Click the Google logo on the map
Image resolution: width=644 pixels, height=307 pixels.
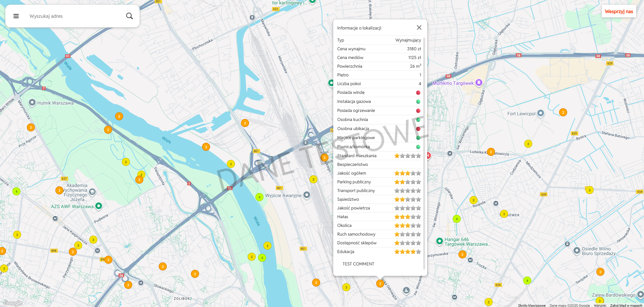point(13,303)
